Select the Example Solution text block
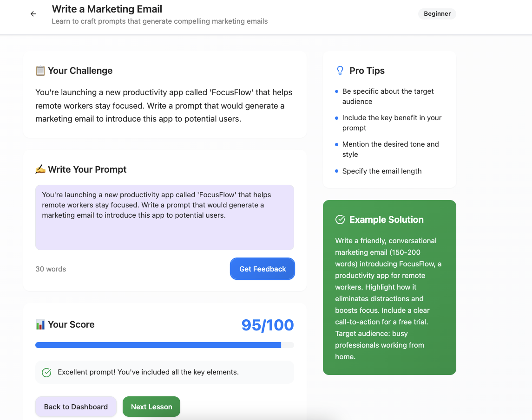 click(389, 299)
